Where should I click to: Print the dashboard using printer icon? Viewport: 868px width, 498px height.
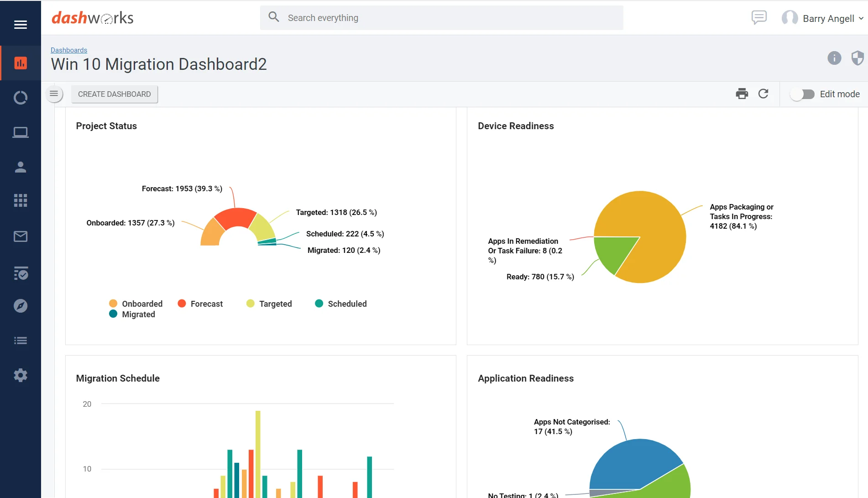[742, 94]
